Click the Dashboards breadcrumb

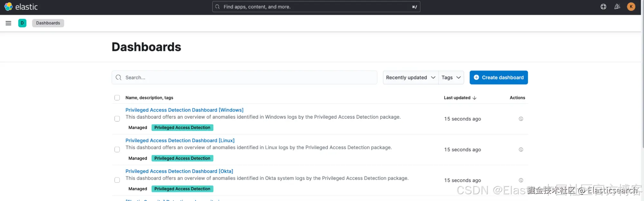point(48,23)
